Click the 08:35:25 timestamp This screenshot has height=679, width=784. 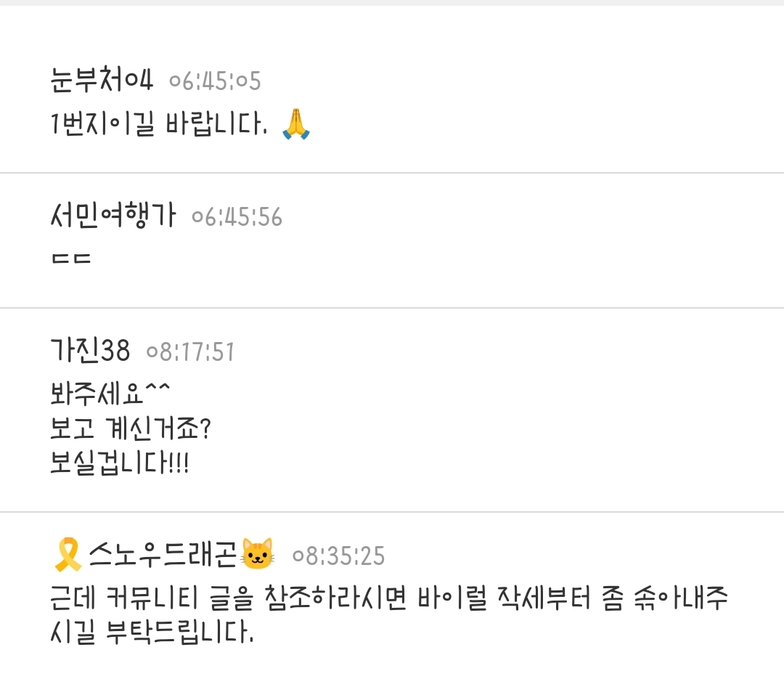pyautogui.click(x=338, y=556)
